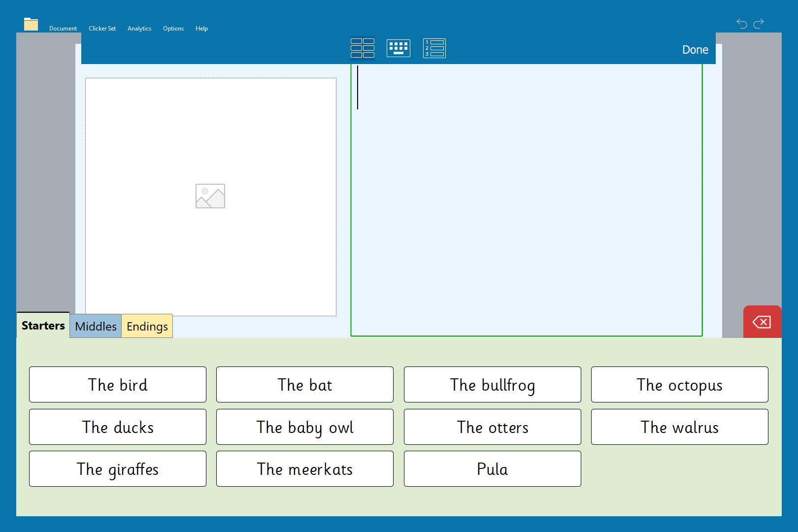
Task: Open the Options menu
Action: pyautogui.click(x=173, y=29)
